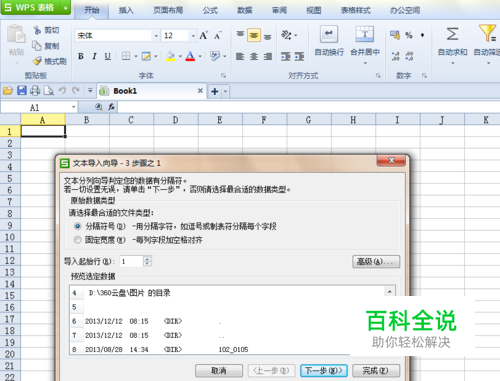
Task: Open WPS 表格 application menu dropdown
Action: coord(66,7)
